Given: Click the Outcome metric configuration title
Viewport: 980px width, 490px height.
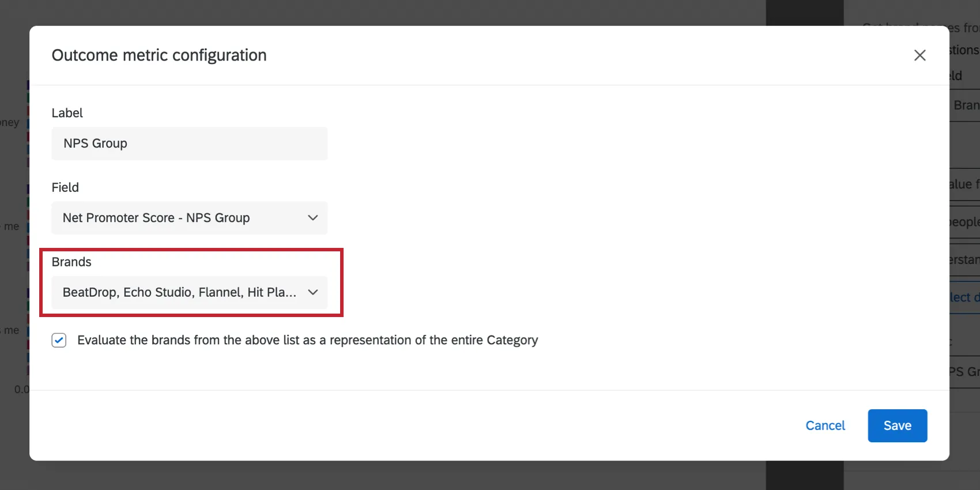Looking at the screenshot, I should tap(159, 55).
